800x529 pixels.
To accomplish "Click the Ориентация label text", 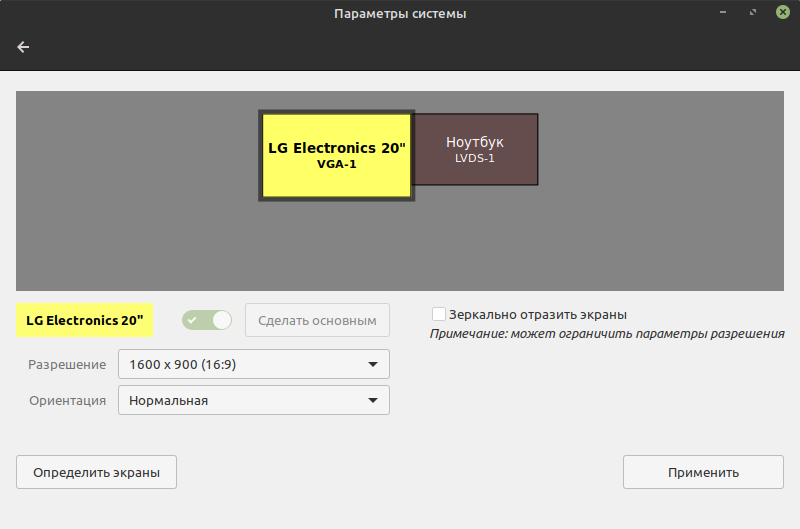I will (67, 400).
